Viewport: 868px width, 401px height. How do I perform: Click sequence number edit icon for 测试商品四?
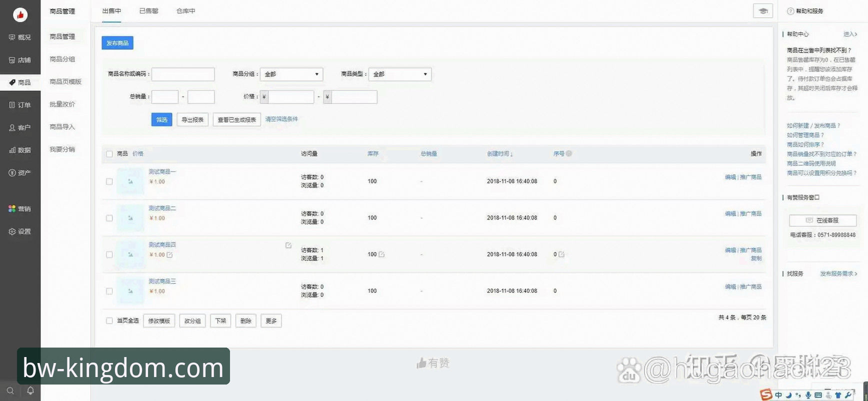[x=561, y=254]
